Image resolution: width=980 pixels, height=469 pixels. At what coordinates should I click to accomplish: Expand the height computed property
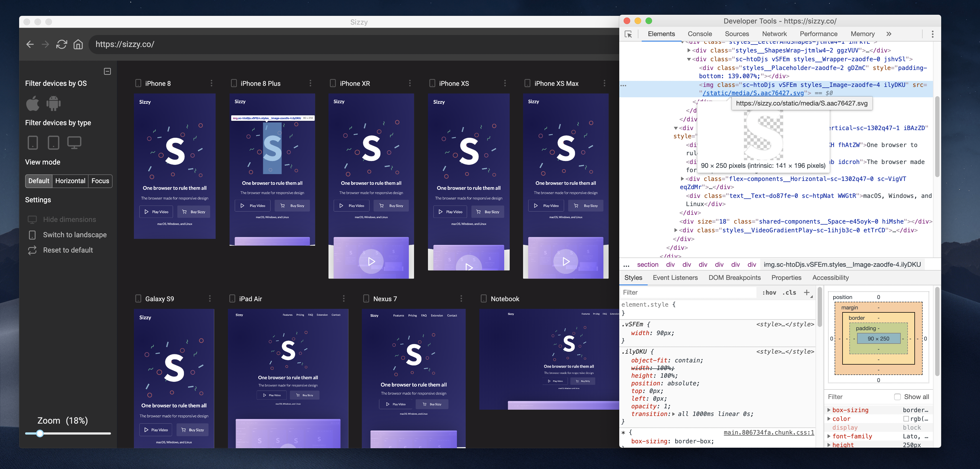829,445
